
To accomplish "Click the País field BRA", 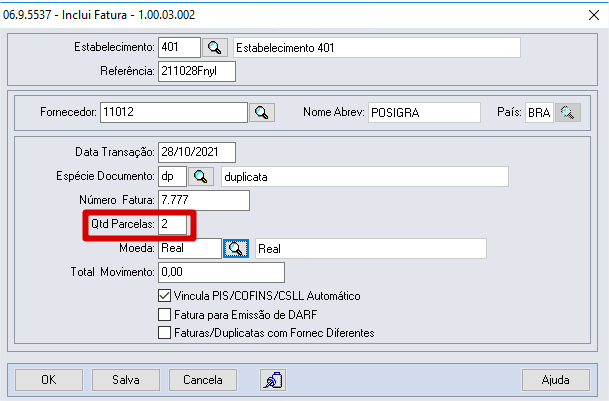I will 539,112.
